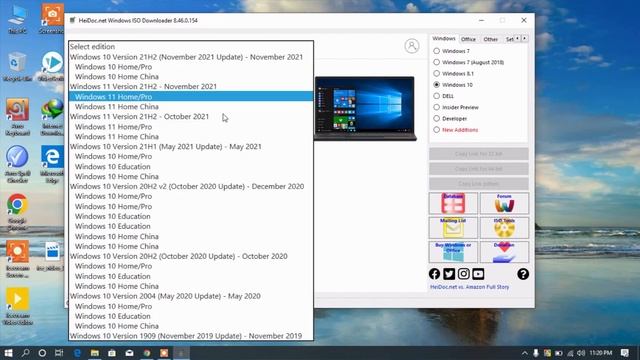Select the Windows 7 radio button
Viewport: 640px width, 360px height.
[437, 51]
